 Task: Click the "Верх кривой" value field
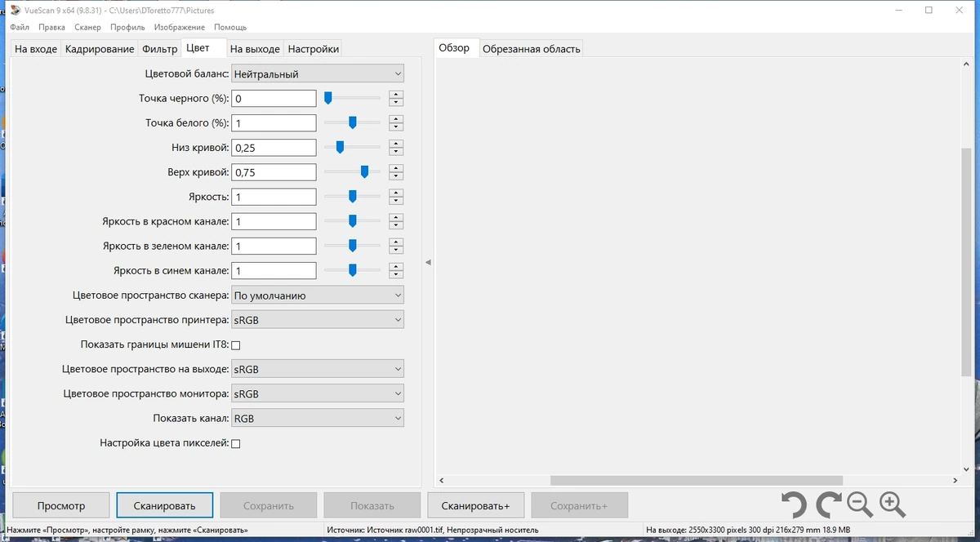coord(274,172)
